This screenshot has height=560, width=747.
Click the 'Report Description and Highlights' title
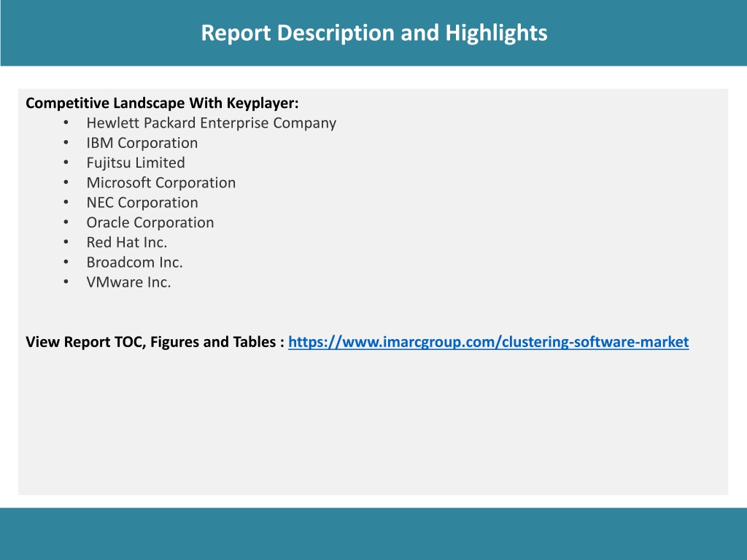coord(374,34)
